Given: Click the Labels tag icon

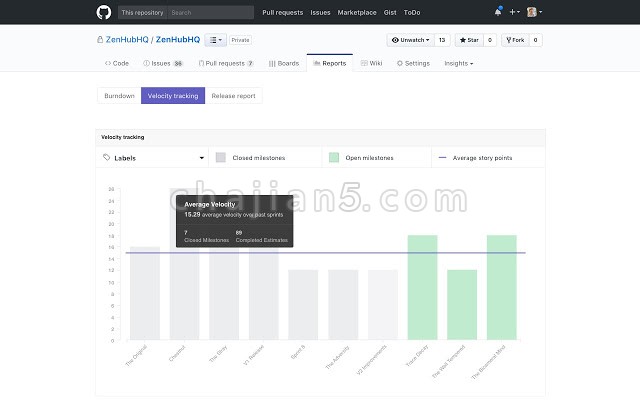Looking at the screenshot, I should [107, 158].
